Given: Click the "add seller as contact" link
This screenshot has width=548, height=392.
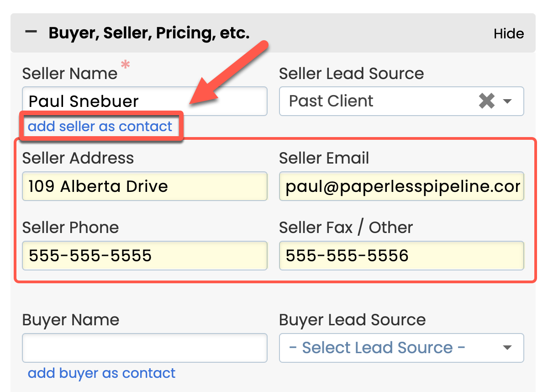Looking at the screenshot, I should (x=100, y=127).
